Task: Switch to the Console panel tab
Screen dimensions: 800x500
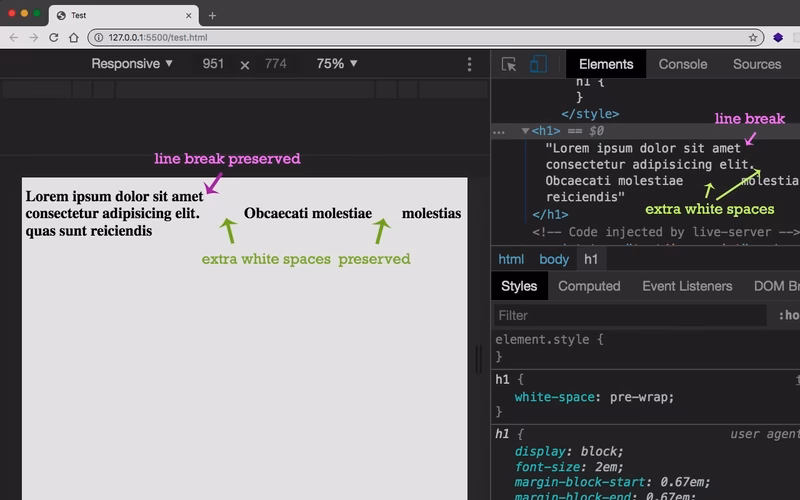Action: click(683, 64)
